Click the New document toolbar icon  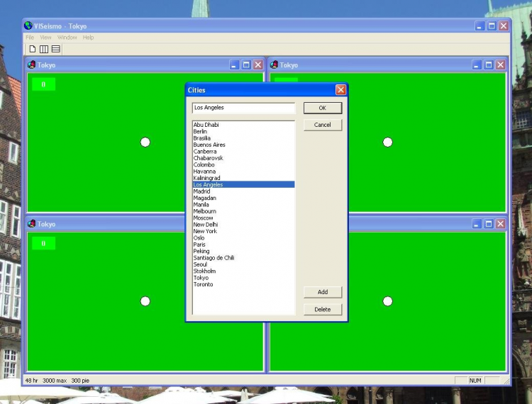pos(33,49)
